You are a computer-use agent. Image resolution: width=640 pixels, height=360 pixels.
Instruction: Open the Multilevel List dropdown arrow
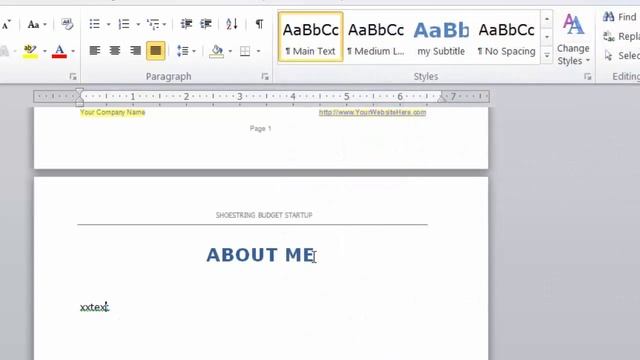[x=164, y=24]
